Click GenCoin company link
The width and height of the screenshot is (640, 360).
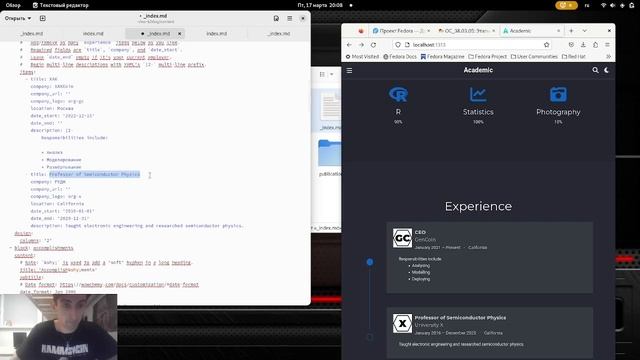[x=425, y=240]
